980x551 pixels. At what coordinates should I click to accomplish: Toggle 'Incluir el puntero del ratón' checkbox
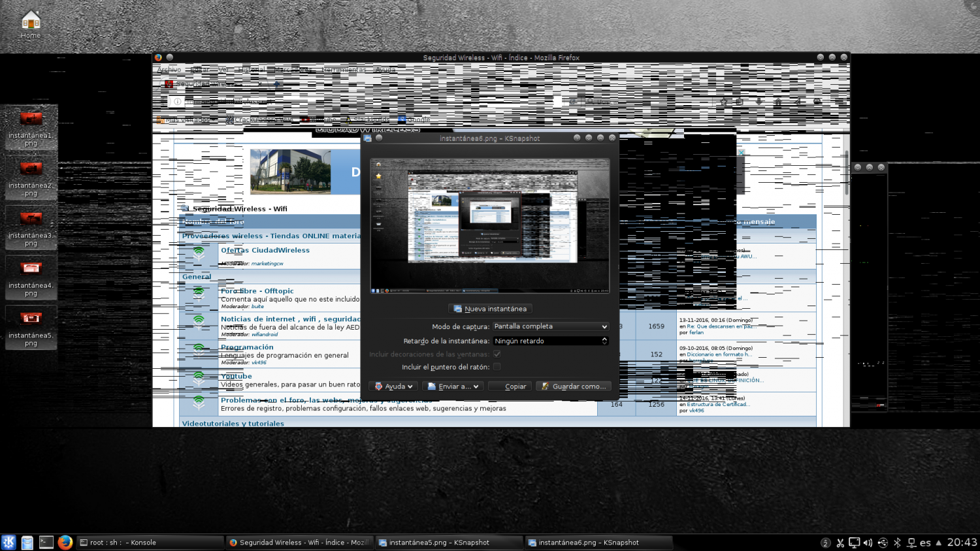pyautogui.click(x=497, y=367)
